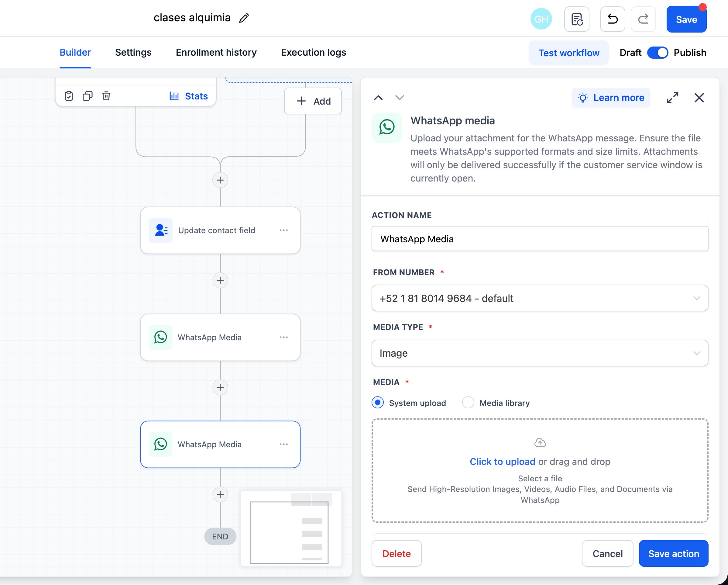Screen dimensions: 728x585
Task: Click the selected WhatsApp Media node icon
Action: (x=160, y=444)
